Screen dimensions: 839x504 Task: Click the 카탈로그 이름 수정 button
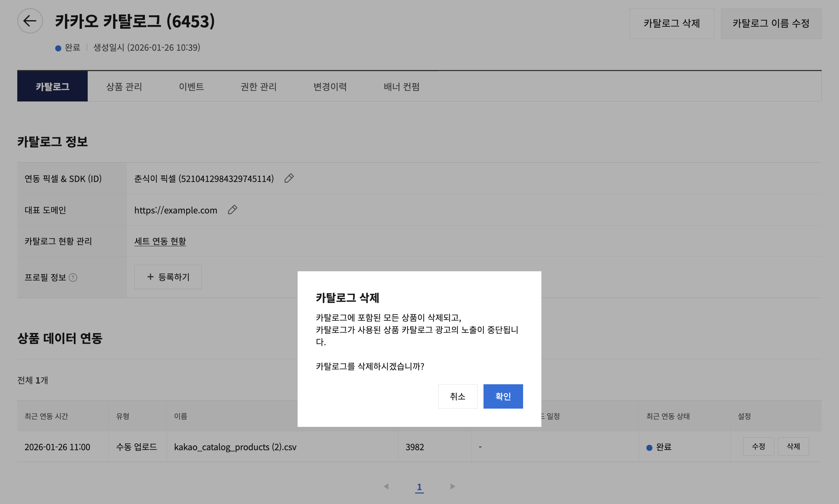[771, 23]
